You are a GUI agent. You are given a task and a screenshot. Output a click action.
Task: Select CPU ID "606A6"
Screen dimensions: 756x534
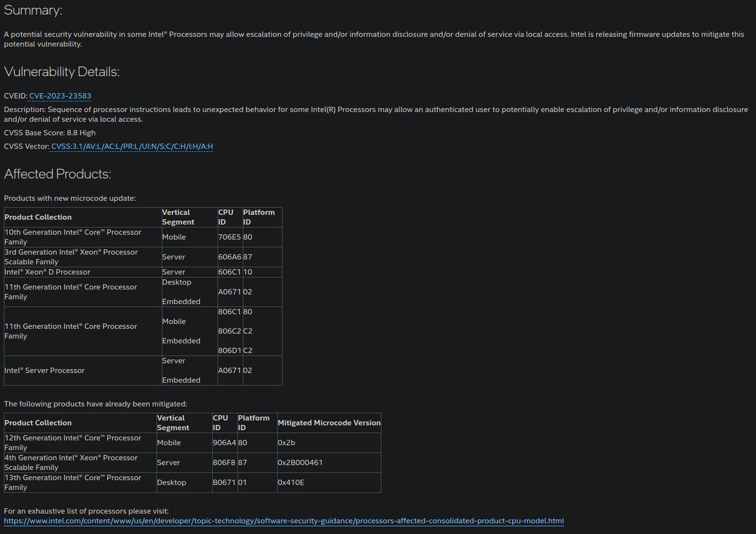pos(230,257)
